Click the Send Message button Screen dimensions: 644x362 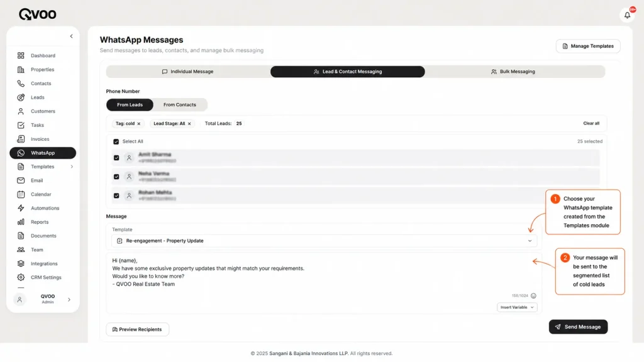tap(579, 327)
